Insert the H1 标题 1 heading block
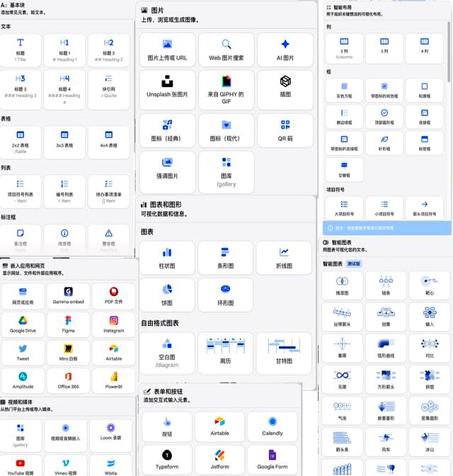This screenshot has height=476, width=453. tap(64, 50)
